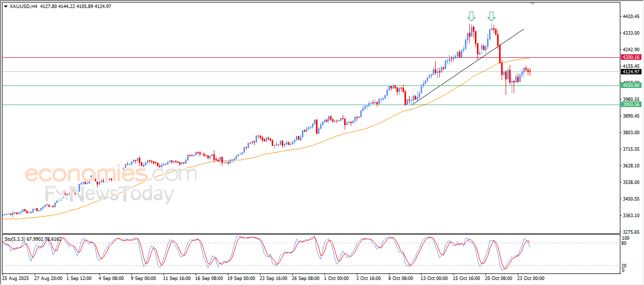Click the red 4200.16 price label

[x=631, y=58]
